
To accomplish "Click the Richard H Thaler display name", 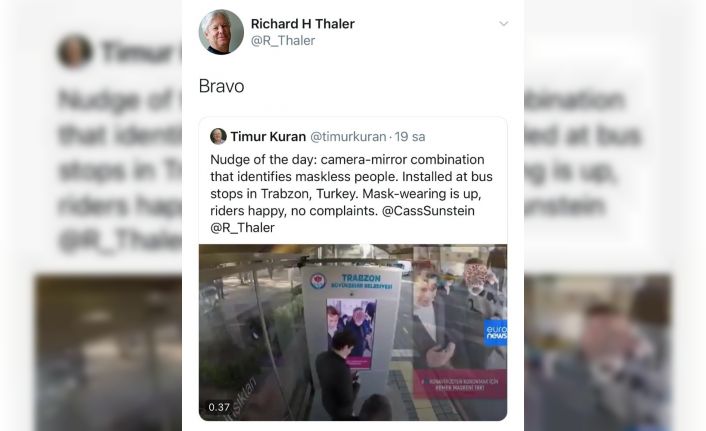I will coord(303,24).
